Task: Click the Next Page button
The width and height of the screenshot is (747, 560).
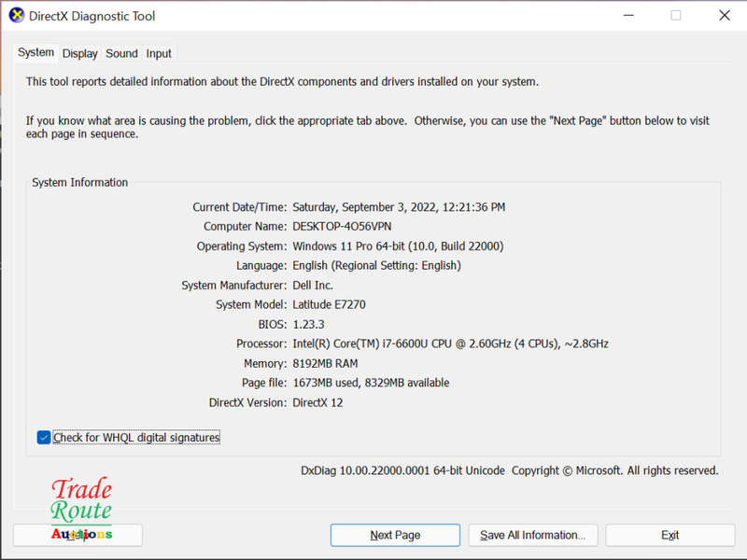Action: (395, 535)
